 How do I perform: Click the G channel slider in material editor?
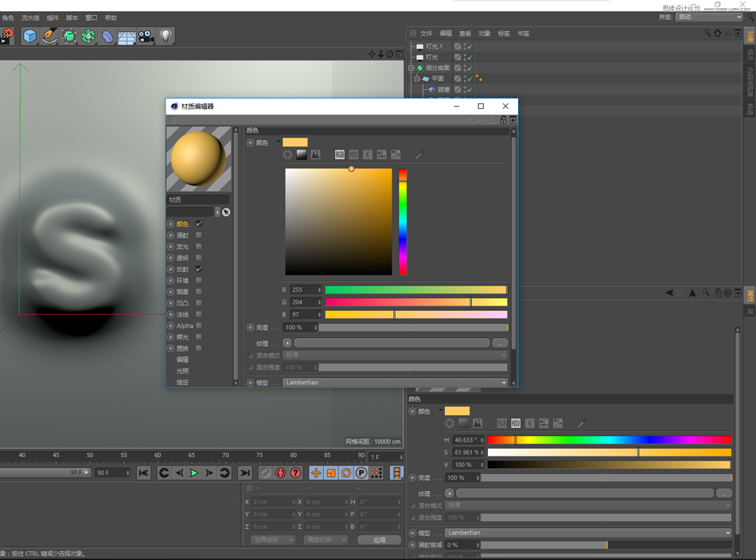pyautogui.click(x=416, y=302)
